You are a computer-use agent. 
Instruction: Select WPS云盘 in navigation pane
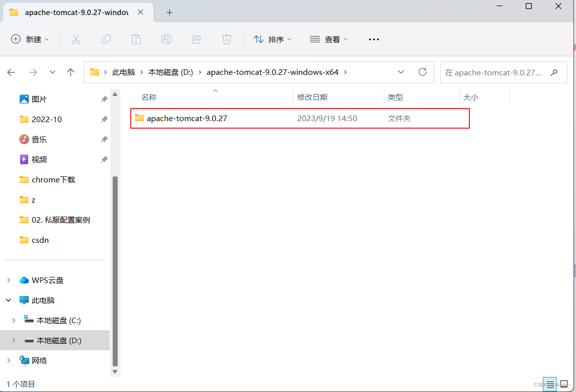[x=47, y=280]
